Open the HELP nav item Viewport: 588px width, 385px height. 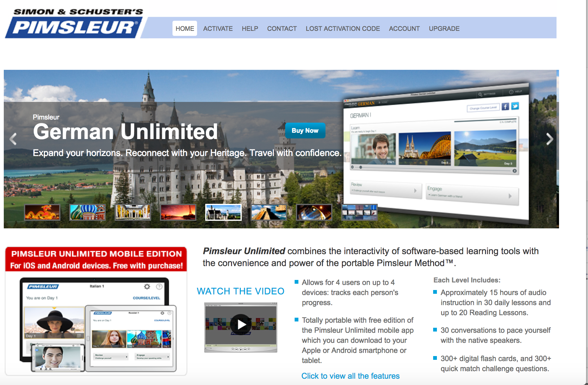click(250, 29)
